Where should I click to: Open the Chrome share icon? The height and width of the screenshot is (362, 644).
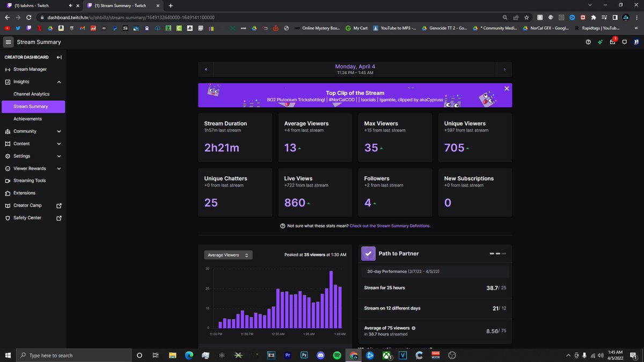(x=516, y=17)
